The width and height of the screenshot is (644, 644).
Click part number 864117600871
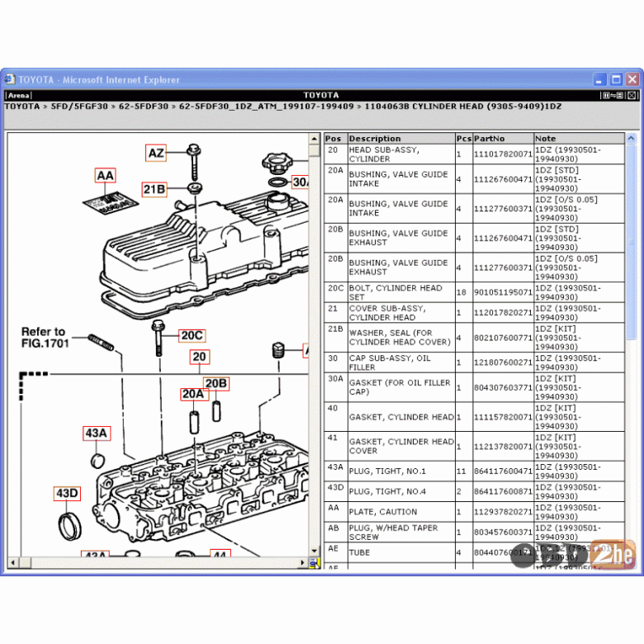[x=503, y=491]
